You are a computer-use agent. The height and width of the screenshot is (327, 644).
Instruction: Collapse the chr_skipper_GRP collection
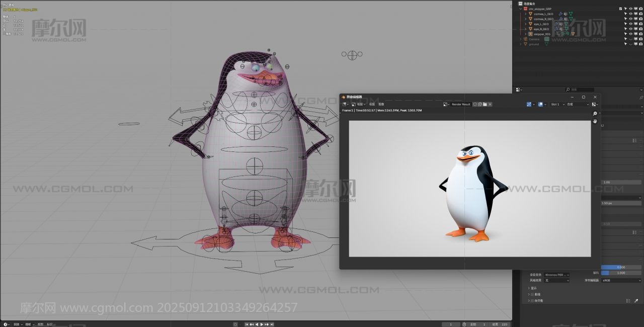point(521,9)
